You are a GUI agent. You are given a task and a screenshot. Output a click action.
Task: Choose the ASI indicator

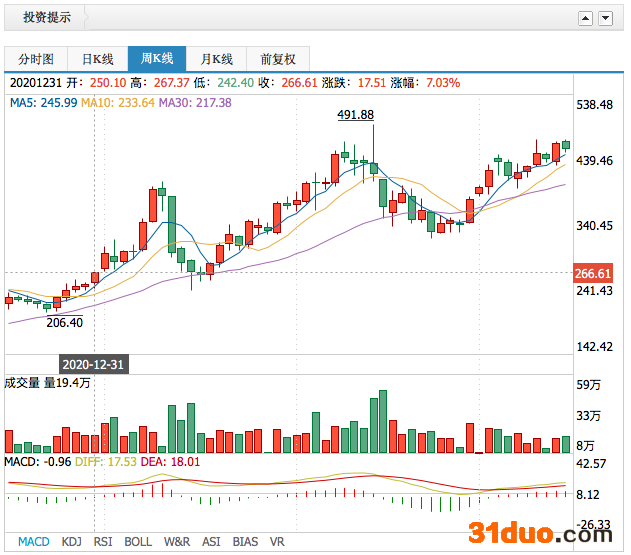[211, 542]
